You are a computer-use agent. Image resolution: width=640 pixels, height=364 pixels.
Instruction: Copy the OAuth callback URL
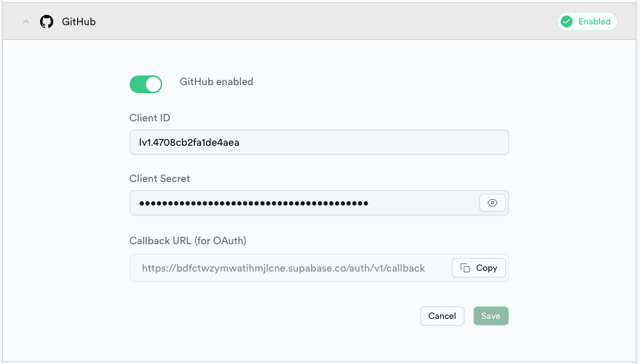point(479,269)
